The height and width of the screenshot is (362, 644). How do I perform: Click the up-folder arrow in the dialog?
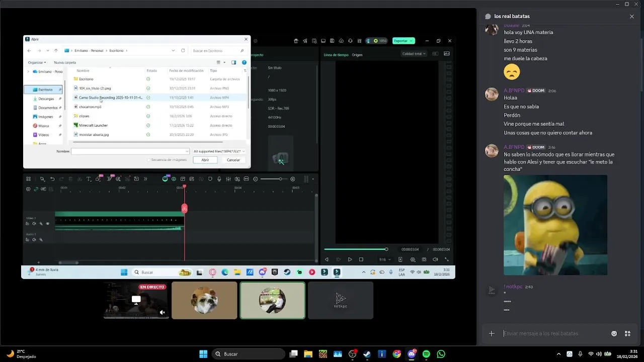[x=56, y=50]
